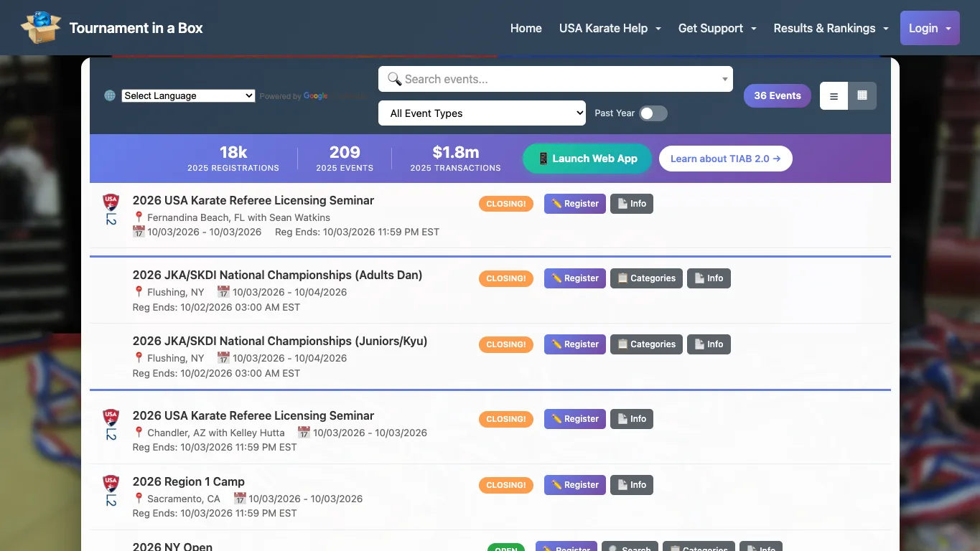The height and width of the screenshot is (551, 980).
Task: Open Categories for Juniors/Kyu championships
Action: click(646, 344)
